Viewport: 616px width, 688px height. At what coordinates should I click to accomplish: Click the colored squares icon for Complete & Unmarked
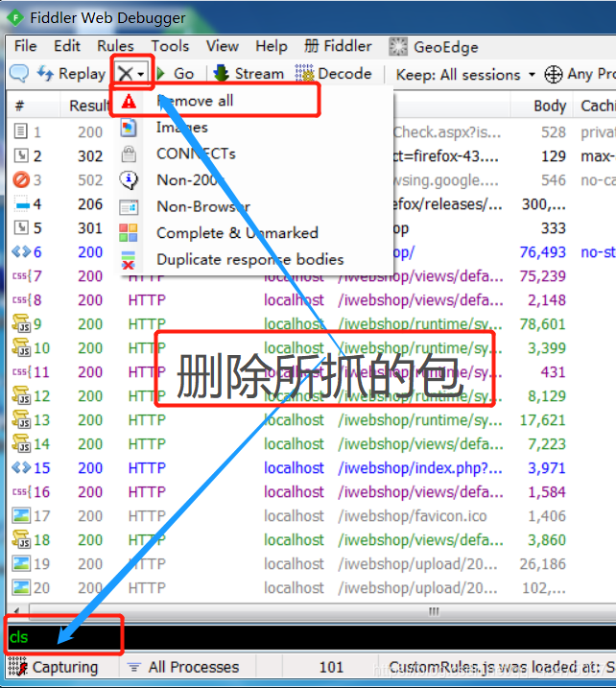(x=129, y=232)
